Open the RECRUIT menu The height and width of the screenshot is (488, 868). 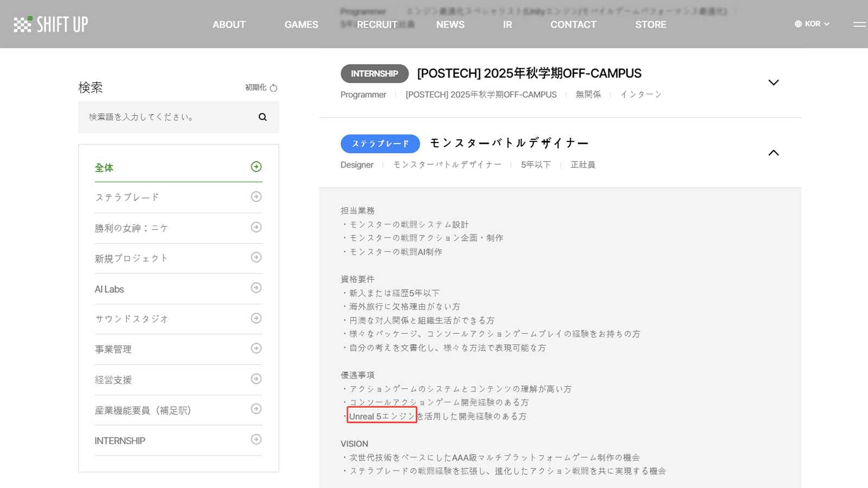click(376, 24)
